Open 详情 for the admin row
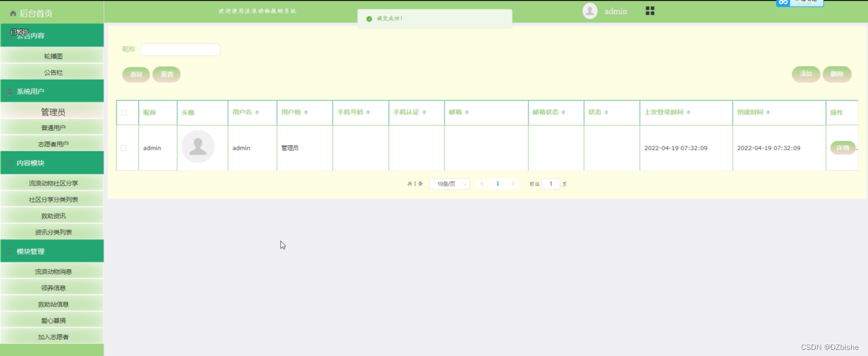 [x=842, y=148]
